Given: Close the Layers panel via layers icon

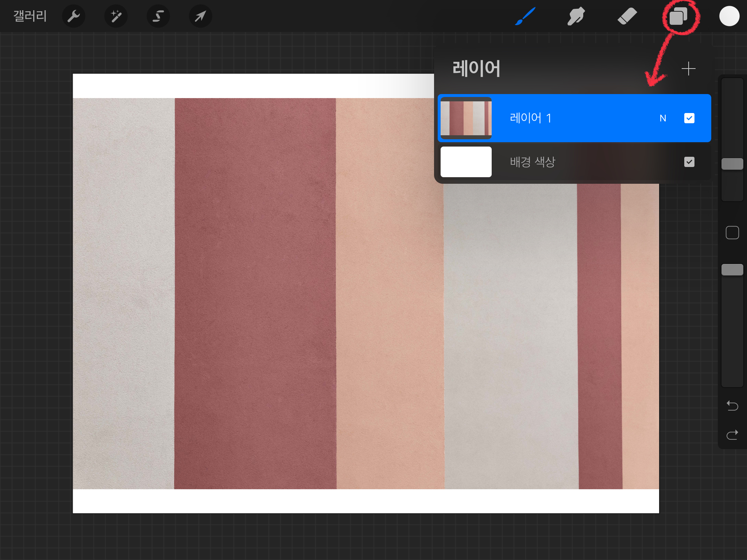Looking at the screenshot, I should pos(678,16).
